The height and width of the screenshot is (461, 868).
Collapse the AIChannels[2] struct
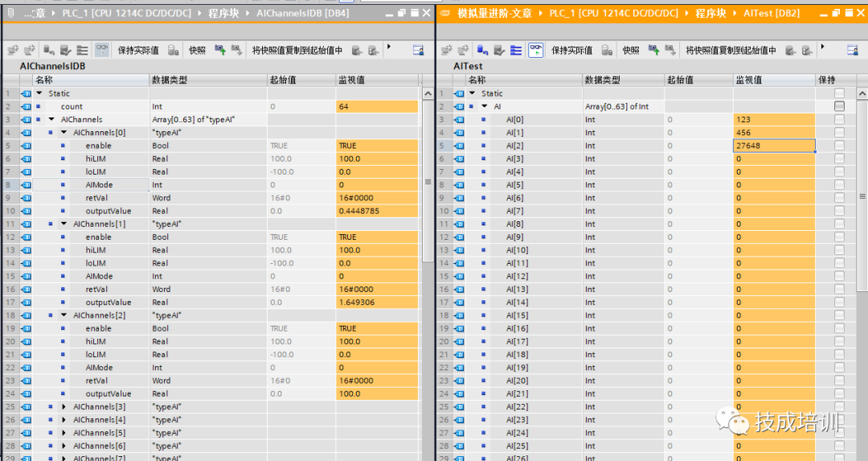tap(63, 315)
